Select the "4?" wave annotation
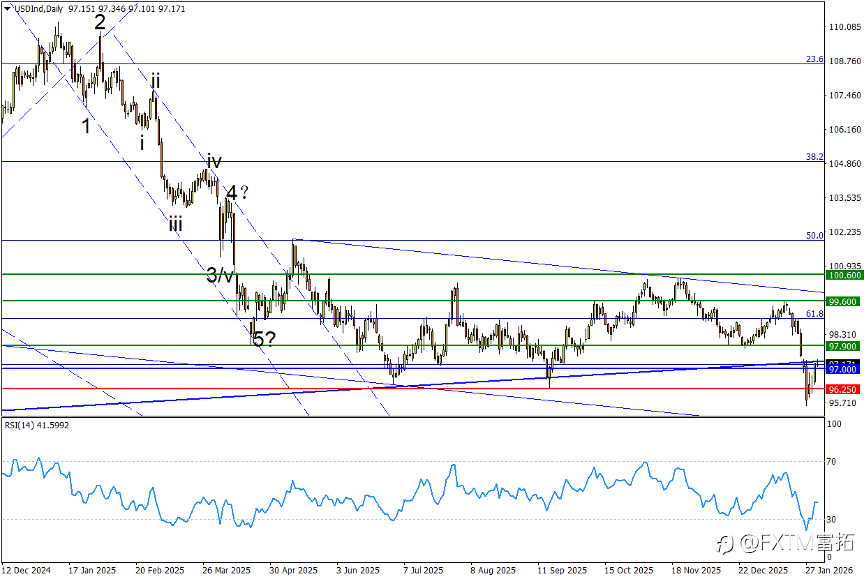864x580 pixels. click(237, 193)
